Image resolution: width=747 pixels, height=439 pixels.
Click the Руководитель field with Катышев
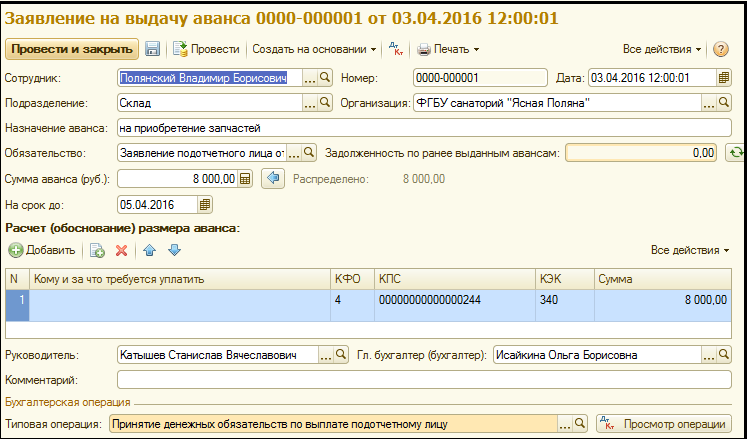(x=217, y=355)
